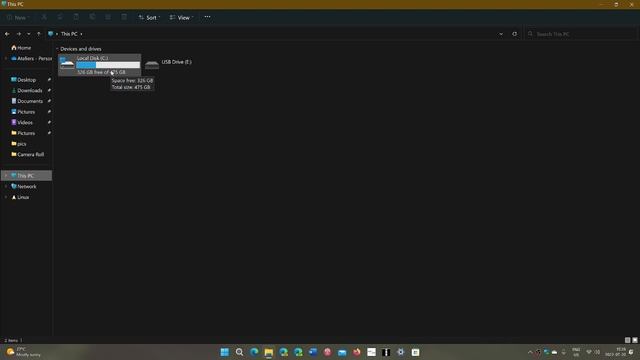Select This PC in the navigation pane
The image size is (640, 360).
point(26,176)
